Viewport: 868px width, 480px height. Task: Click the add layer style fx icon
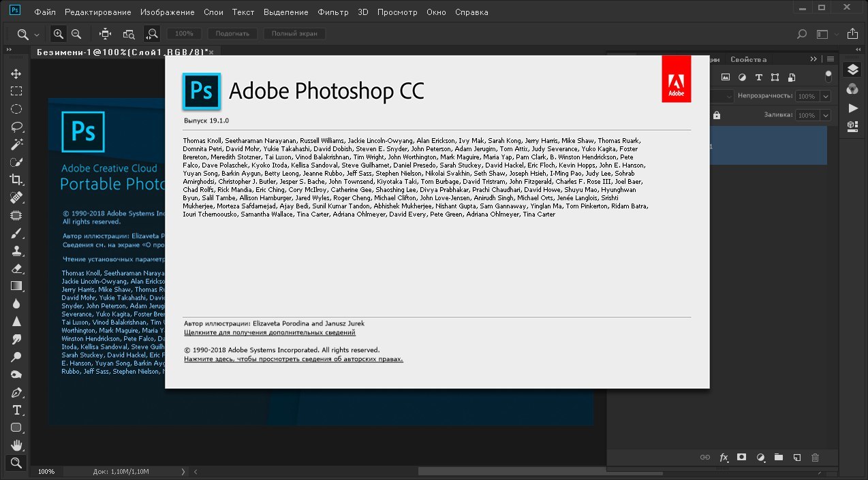click(724, 458)
